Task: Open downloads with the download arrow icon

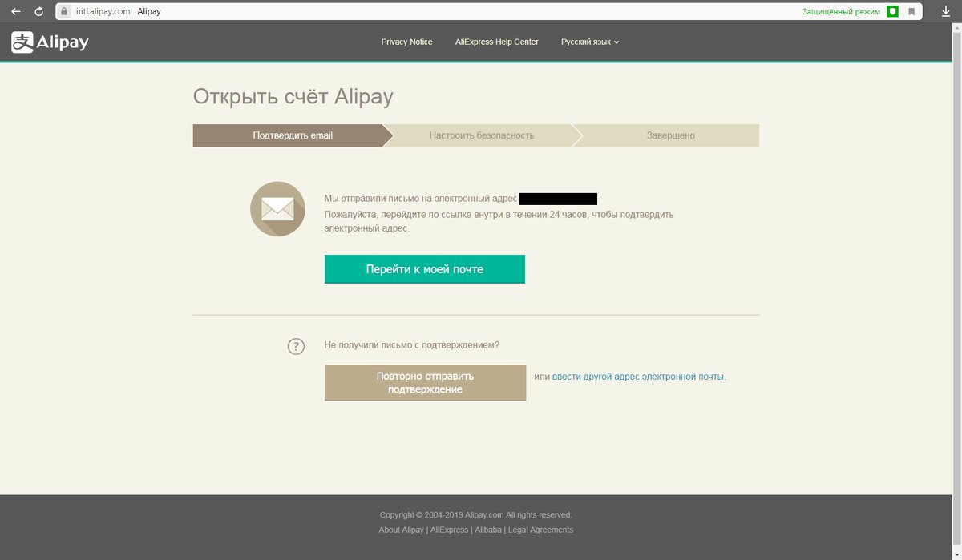Action: [x=945, y=12]
